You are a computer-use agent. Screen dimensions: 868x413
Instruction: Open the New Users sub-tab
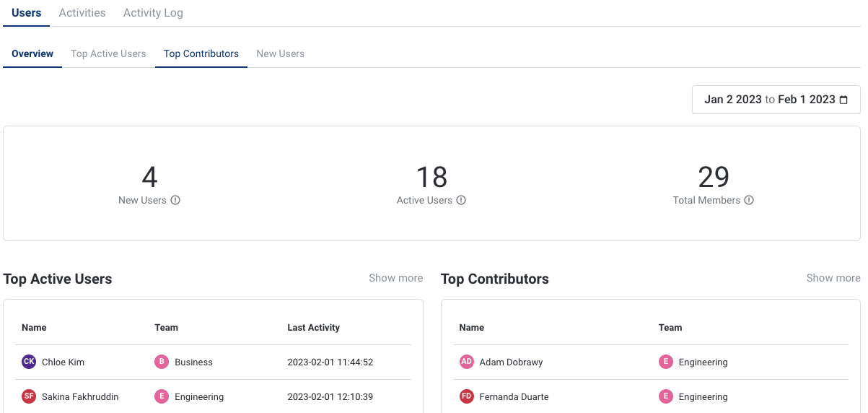point(280,53)
